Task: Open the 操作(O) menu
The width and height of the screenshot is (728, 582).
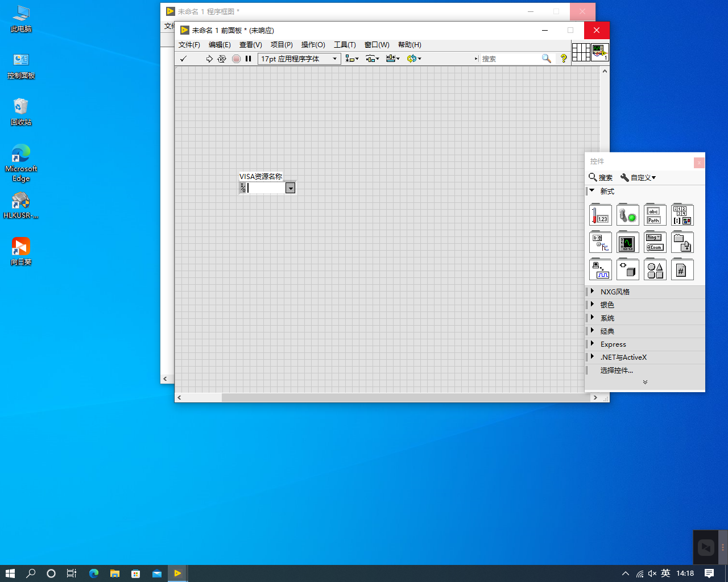Action: point(313,45)
